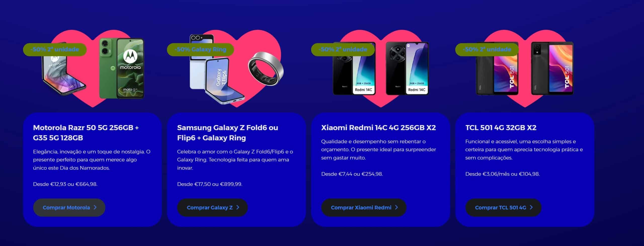Click the -50% 2ª unidade badge on Xiaomi

tap(343, 50)
